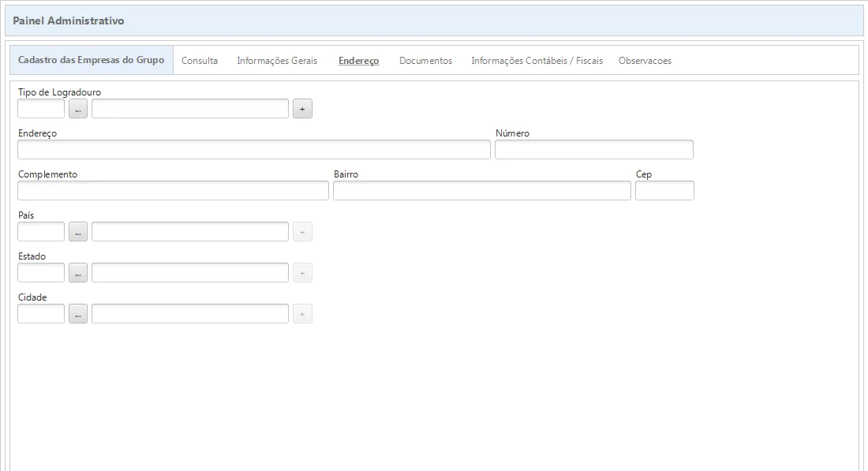Image resolution: width=868 pixels, height=471 pixels.
Task: Open Informações Contábeis / Fiscais tab
Action: (x=537, y=60)
